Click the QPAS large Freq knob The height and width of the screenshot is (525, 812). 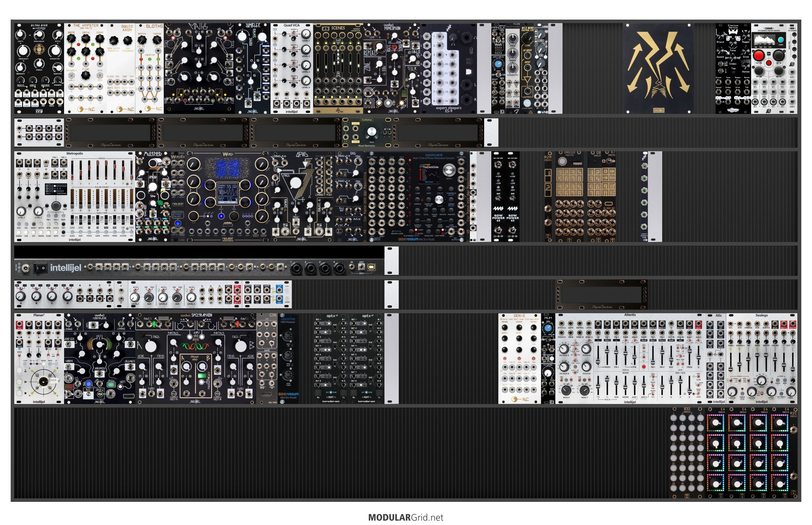point(295,183)
